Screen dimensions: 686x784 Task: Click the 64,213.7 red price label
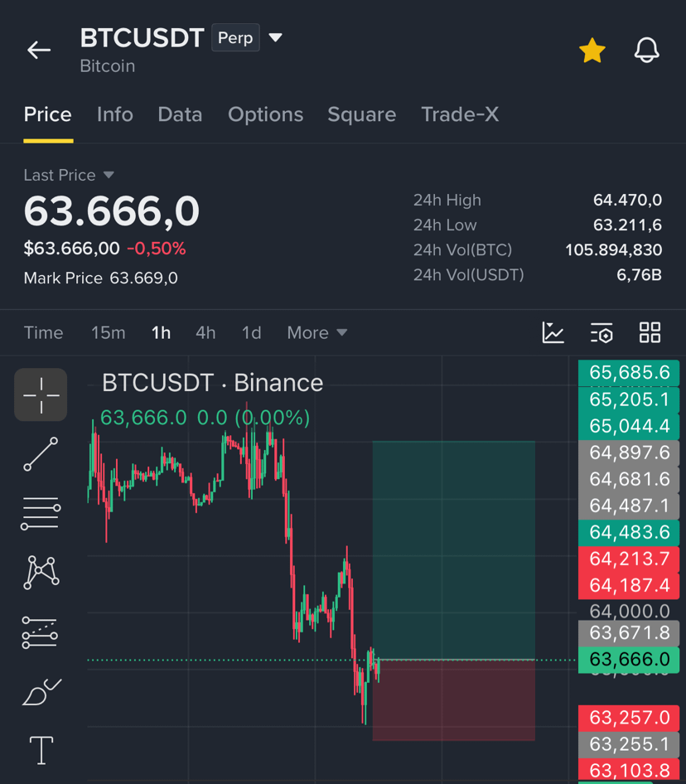629,559
